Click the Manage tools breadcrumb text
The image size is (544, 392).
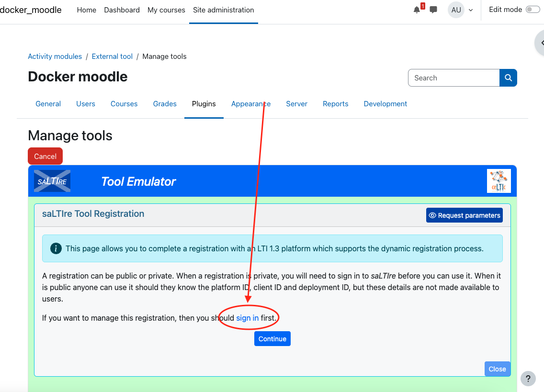click(x=164, y=56)
